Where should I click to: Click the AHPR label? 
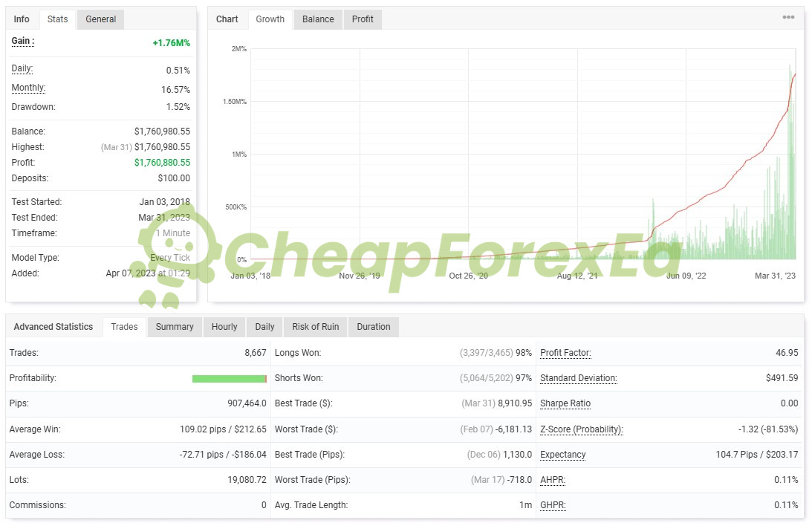(x=553, y=480)
